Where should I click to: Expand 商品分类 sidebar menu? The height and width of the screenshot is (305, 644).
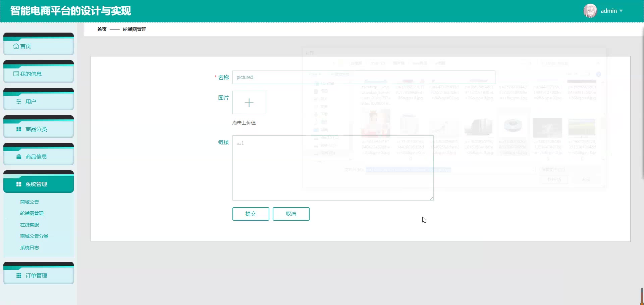click(39, 127)
